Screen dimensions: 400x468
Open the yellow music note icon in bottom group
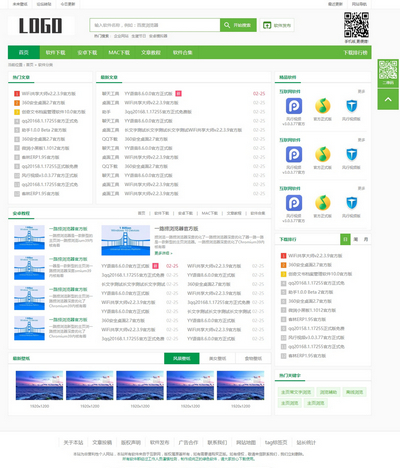(x=323, y=203)
